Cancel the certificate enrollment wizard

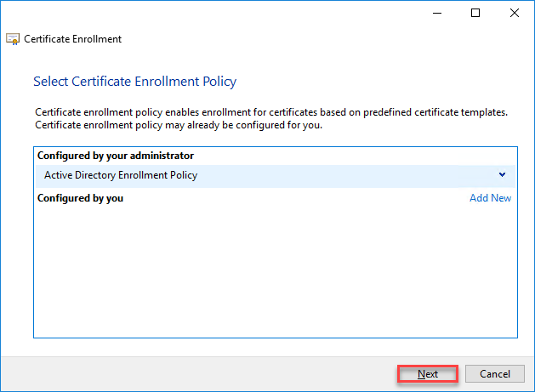tap(494, 374)
